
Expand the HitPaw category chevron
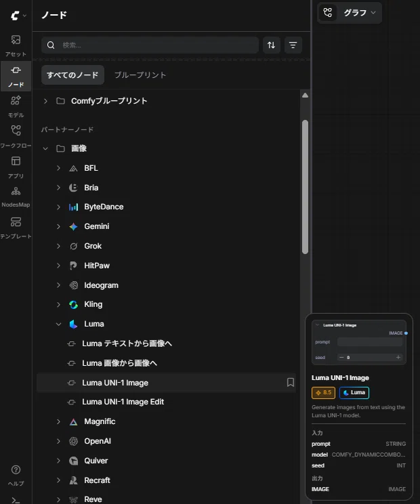point(58,266)
